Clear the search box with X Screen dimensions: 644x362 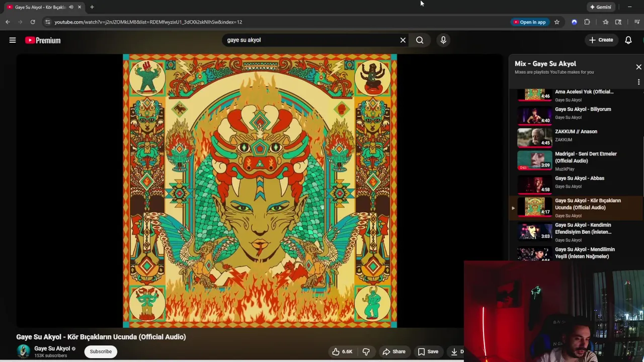[403, 40]
